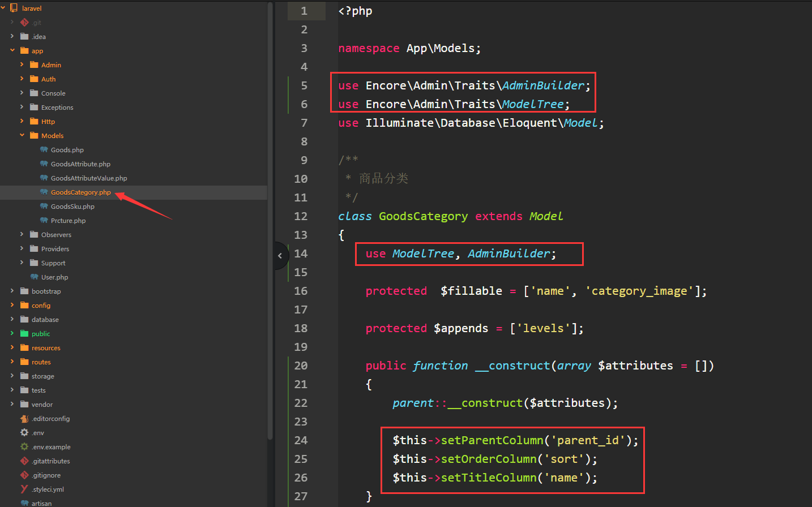
Task: Open GoodsSku.php file
Action: 72,207
